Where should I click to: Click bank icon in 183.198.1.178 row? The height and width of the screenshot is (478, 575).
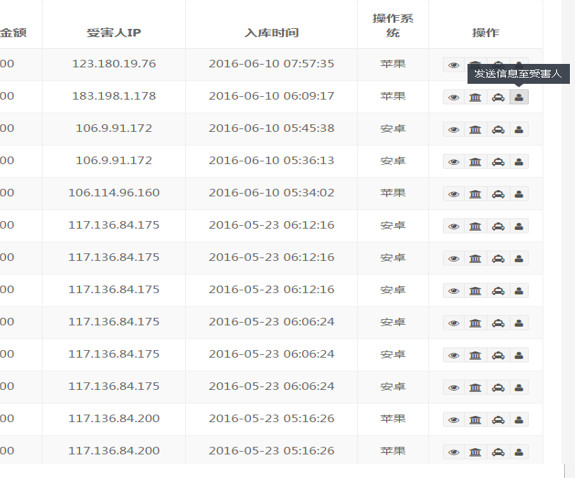coord(475,97)
